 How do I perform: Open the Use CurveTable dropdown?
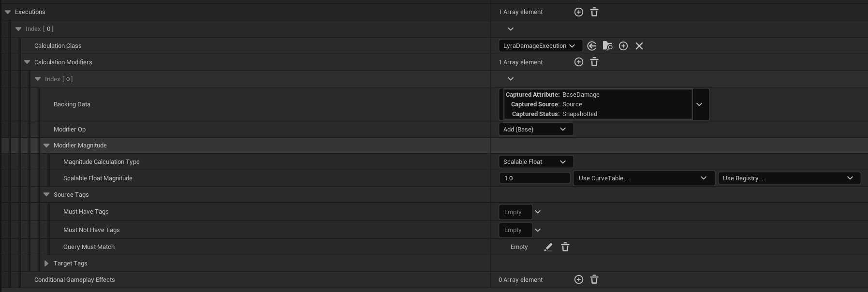[x=643, y=178]
